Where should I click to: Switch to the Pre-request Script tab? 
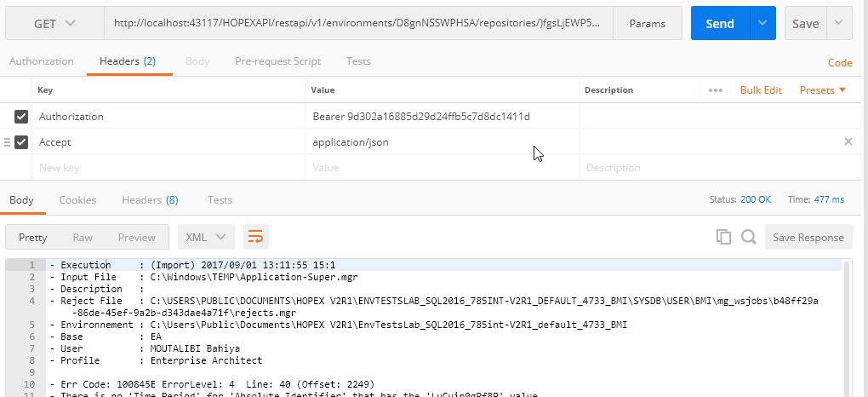pyautogui.click(x=277, y=61)
